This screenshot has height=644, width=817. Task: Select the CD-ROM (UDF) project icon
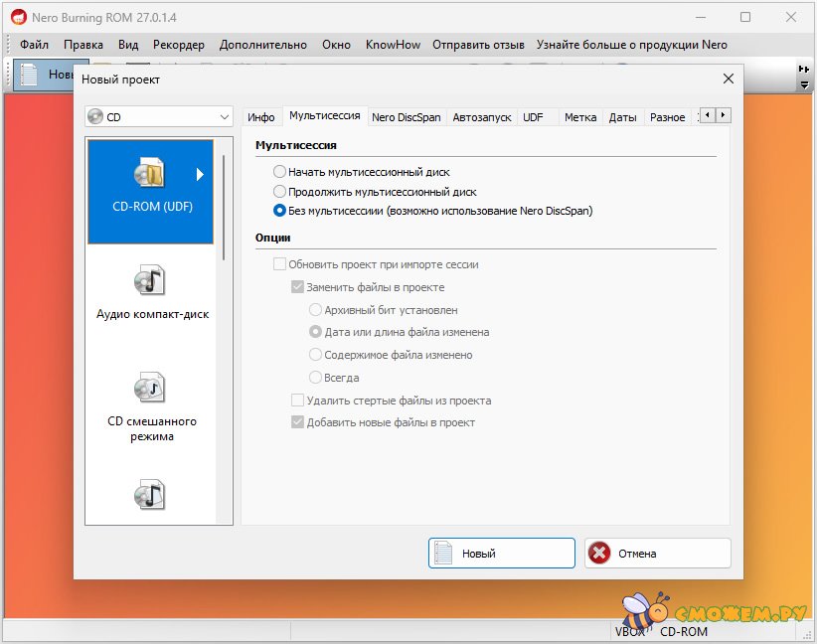coord(150,176)
